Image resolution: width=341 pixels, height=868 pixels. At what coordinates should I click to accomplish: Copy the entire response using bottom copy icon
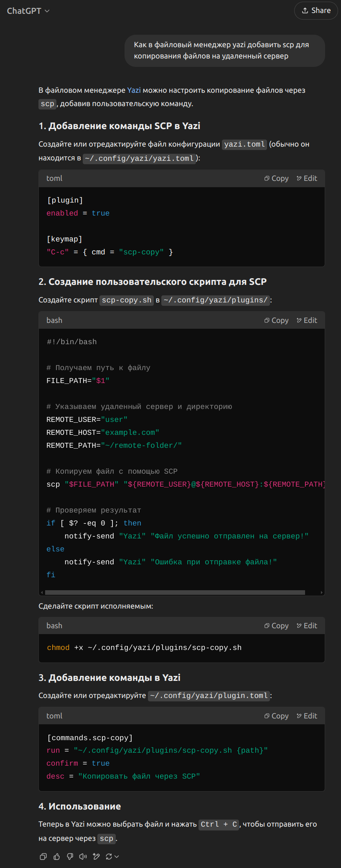pos(43,857)
